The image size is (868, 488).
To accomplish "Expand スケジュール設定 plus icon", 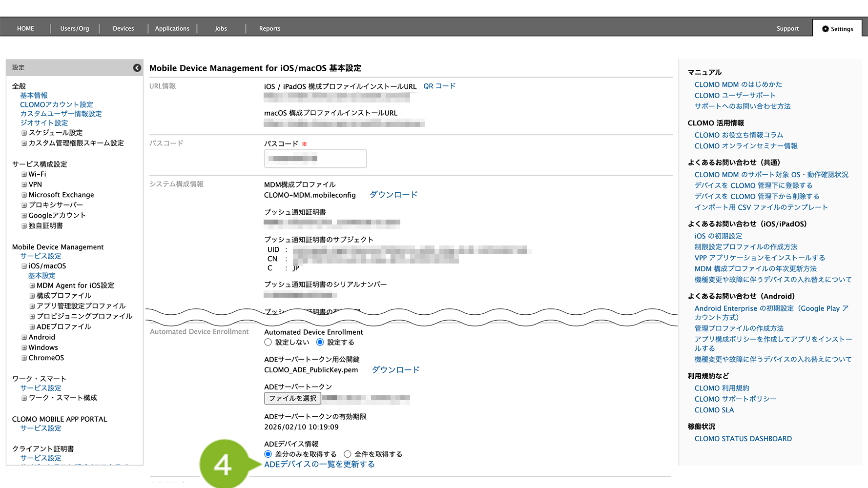I will coord(24,133).
